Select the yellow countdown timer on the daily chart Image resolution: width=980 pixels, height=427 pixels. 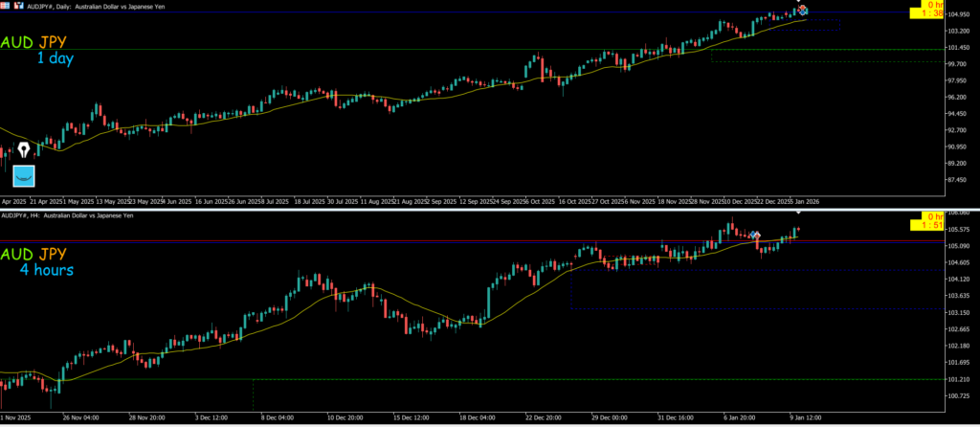coord(924,11)
